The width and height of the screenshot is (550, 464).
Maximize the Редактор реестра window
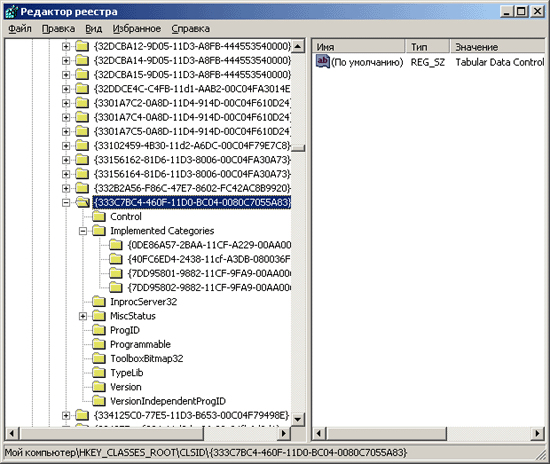pyautogui.click(x=521, y=12)
